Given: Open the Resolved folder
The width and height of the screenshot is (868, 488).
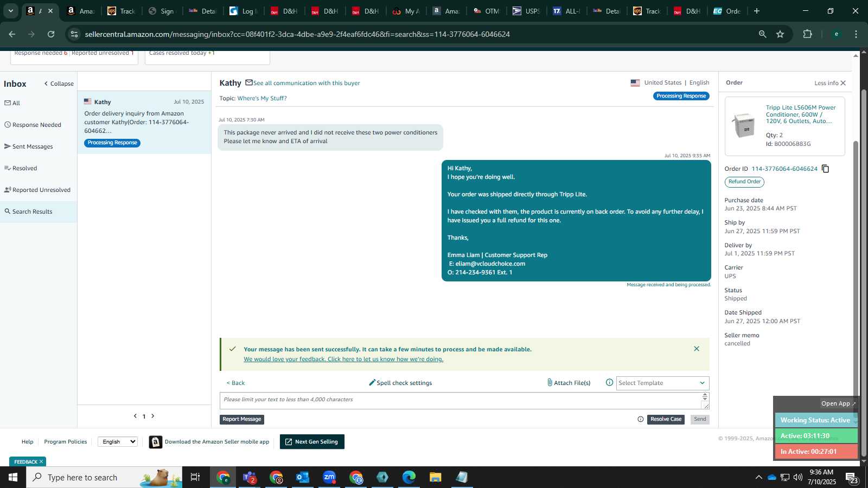Looking at the screenshot, I should point(21,168).
